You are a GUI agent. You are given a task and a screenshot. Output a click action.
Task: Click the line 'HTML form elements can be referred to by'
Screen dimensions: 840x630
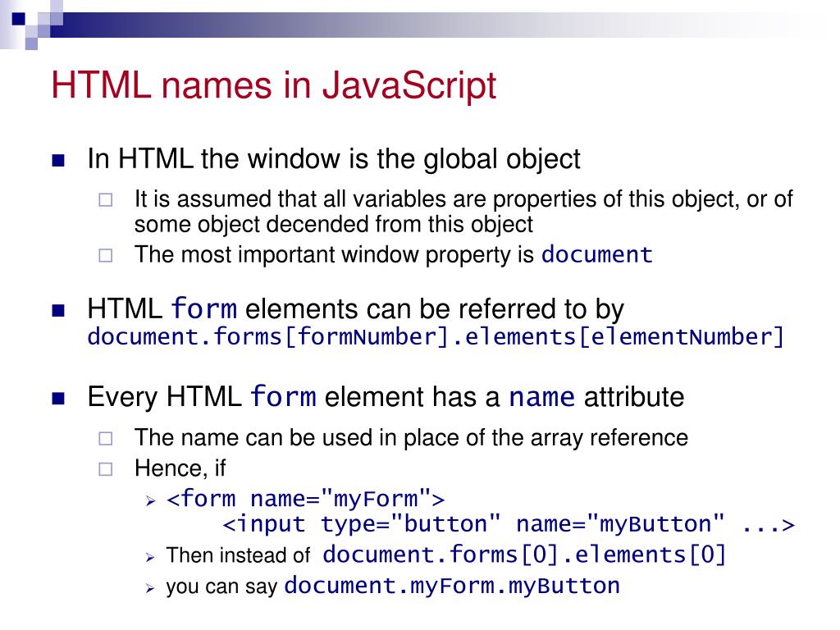click(356, 309)
